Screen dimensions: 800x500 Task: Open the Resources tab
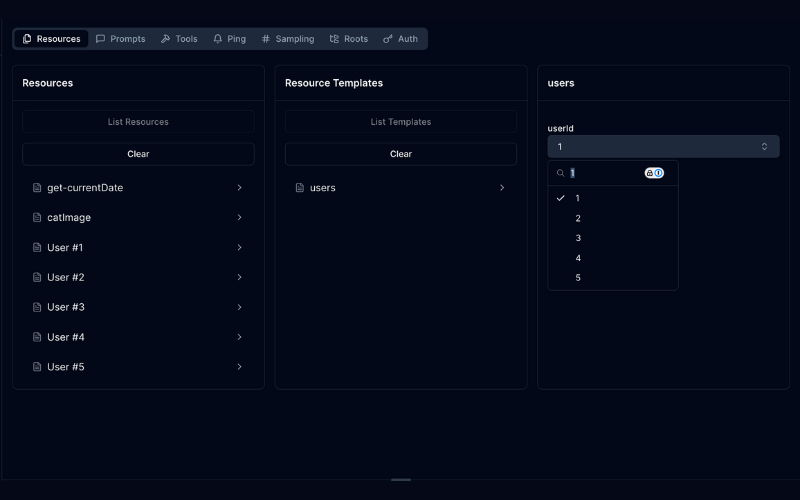tap(51, 39)
